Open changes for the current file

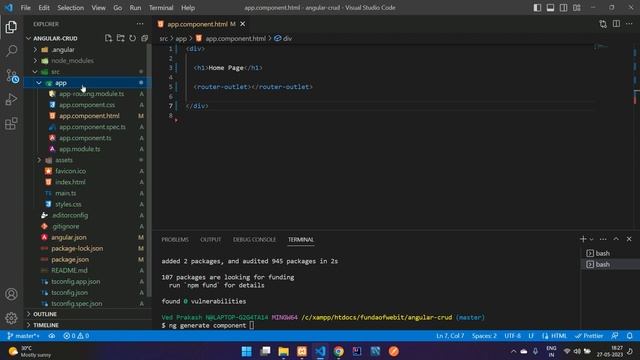603,24
